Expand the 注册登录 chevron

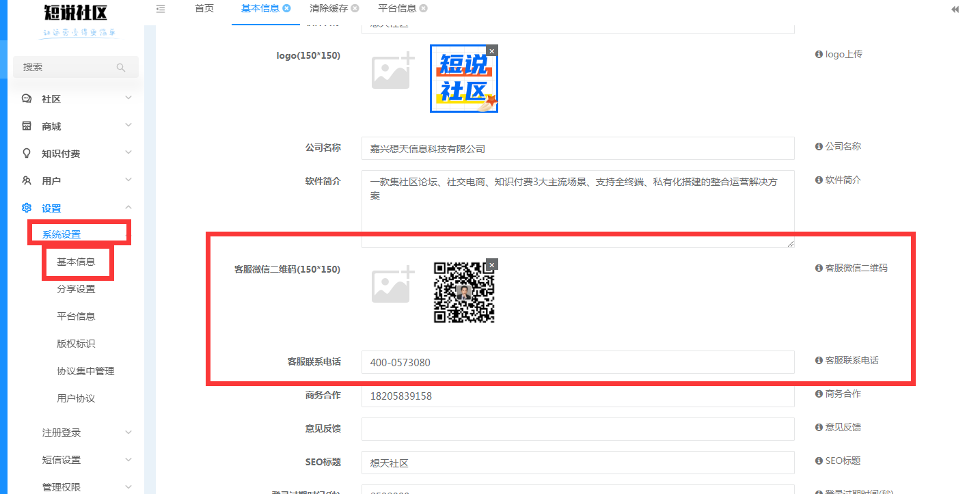(x=128, y=433)
